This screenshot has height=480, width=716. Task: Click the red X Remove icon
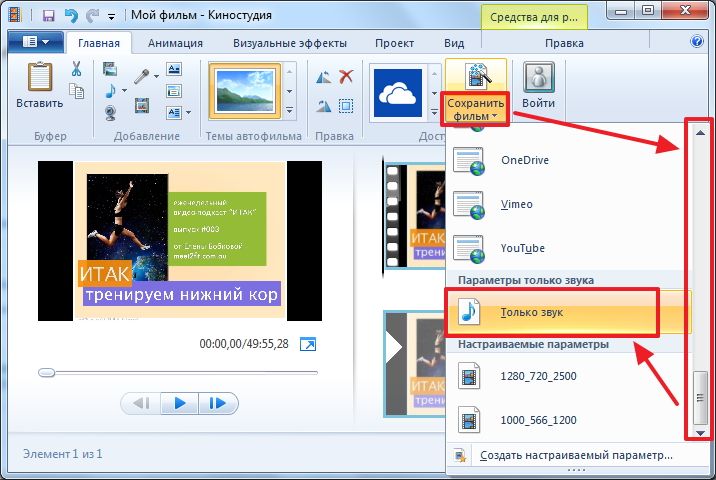click(346, 76)
